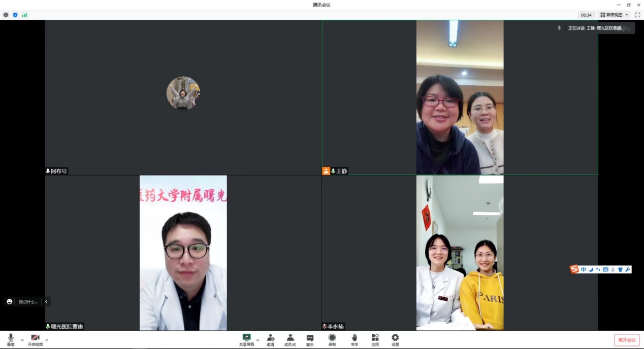Open the invite (邀请) panel
This screenshot has height=349, width=644.
[270, 339]
